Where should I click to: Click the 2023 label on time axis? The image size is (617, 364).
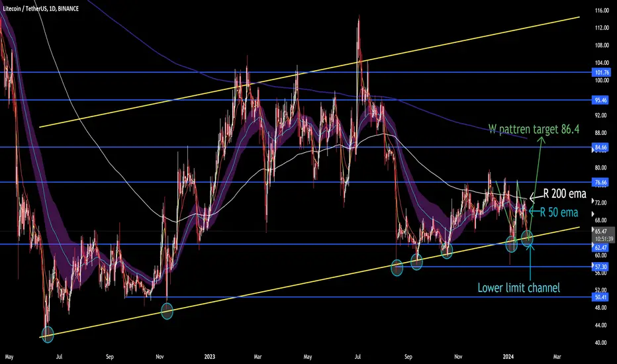pyautogui.click(x=210, y=357)
